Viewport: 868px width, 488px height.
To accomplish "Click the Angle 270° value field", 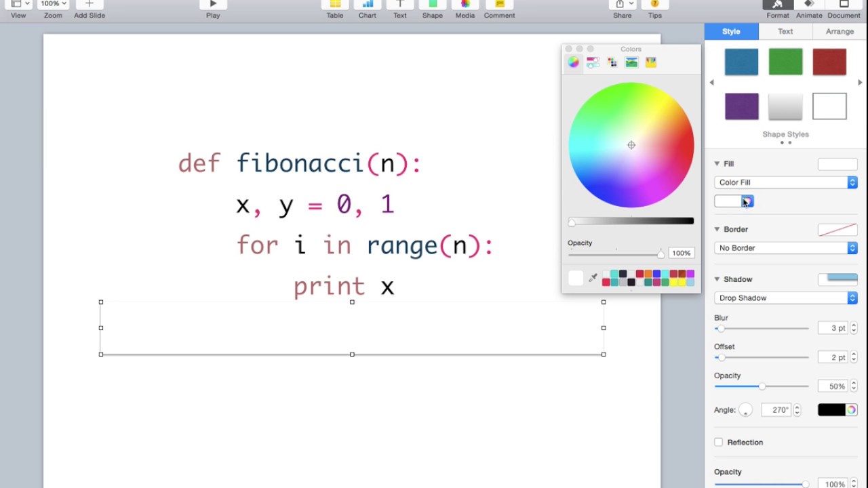I will 776,410.
